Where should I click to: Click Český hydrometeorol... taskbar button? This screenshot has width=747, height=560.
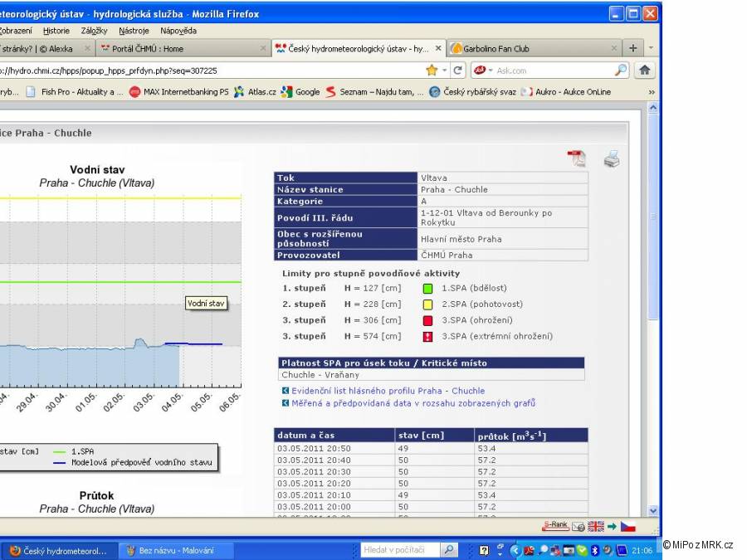(x=59, y=551)
